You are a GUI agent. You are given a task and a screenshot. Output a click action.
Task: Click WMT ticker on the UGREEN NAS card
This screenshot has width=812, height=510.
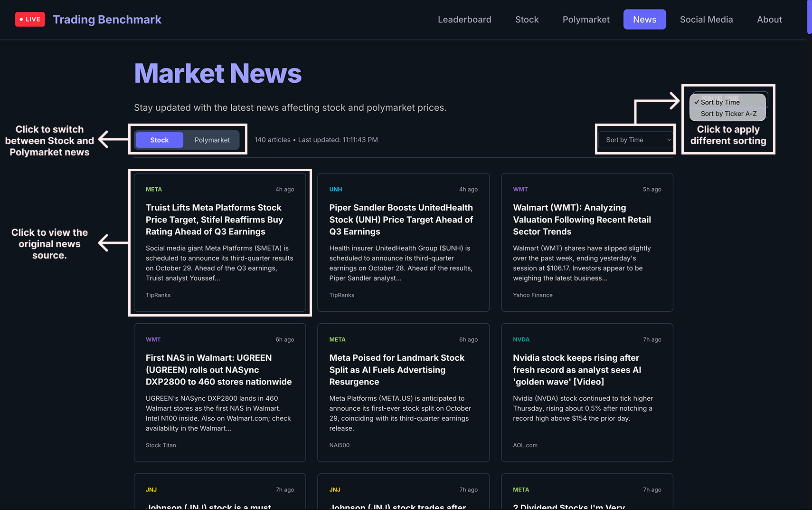[x=153, y=339]
